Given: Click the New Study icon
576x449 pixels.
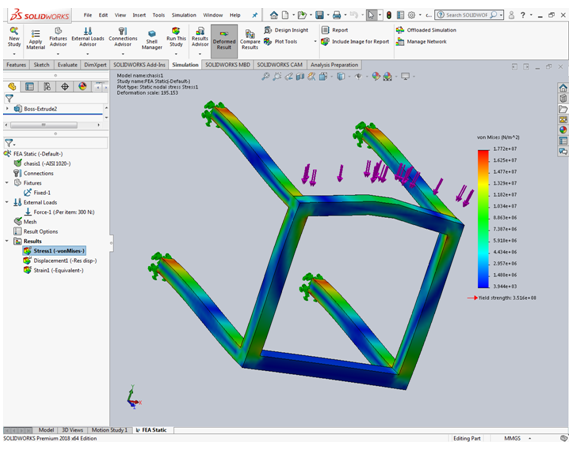Looking at the screenshot, I should [14, 36].
